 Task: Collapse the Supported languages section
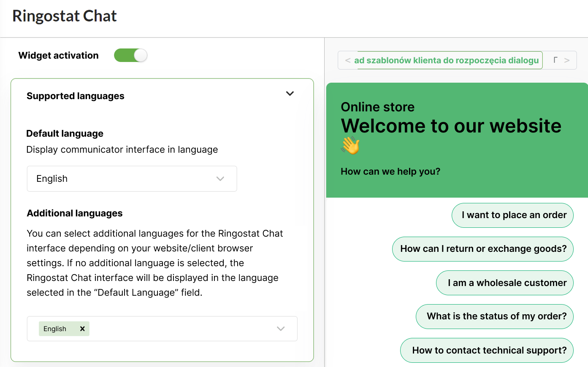click(290, 94)
